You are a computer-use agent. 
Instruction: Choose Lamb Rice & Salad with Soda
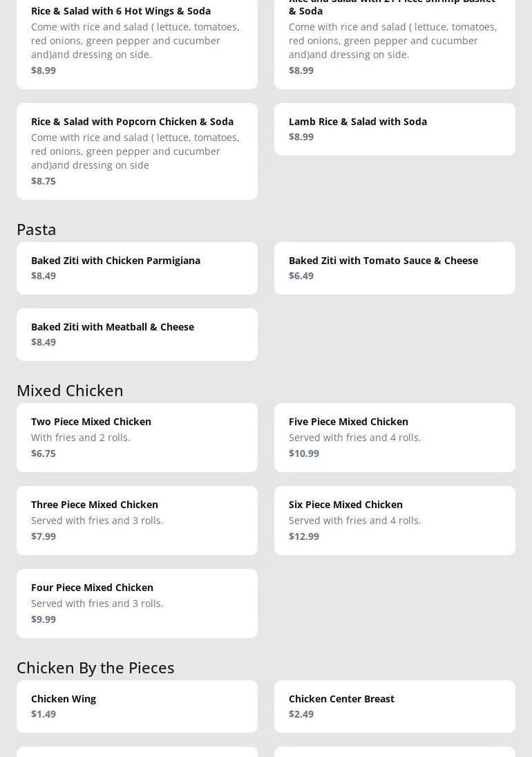tap(395, 129)
